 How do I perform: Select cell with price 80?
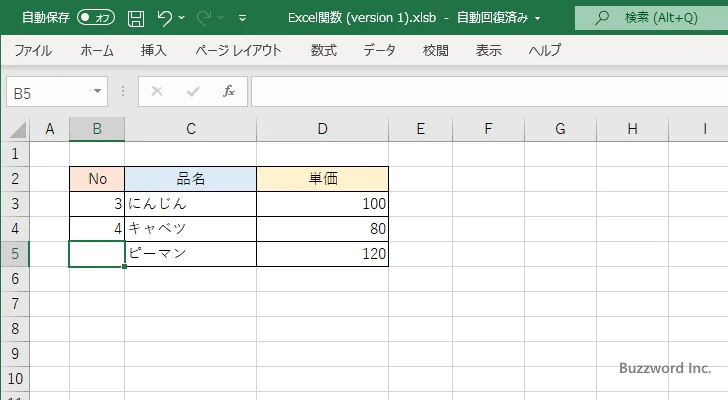click(x=323, y=229)
